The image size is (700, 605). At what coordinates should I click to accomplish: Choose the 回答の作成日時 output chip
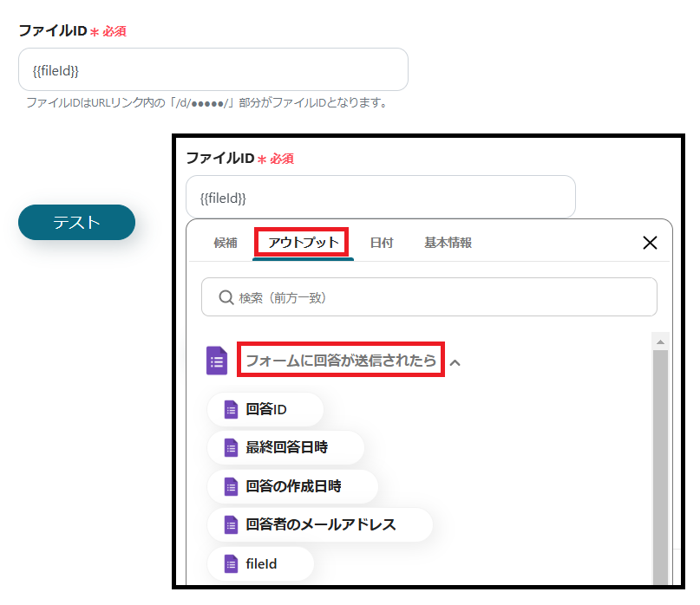[292, 486]
